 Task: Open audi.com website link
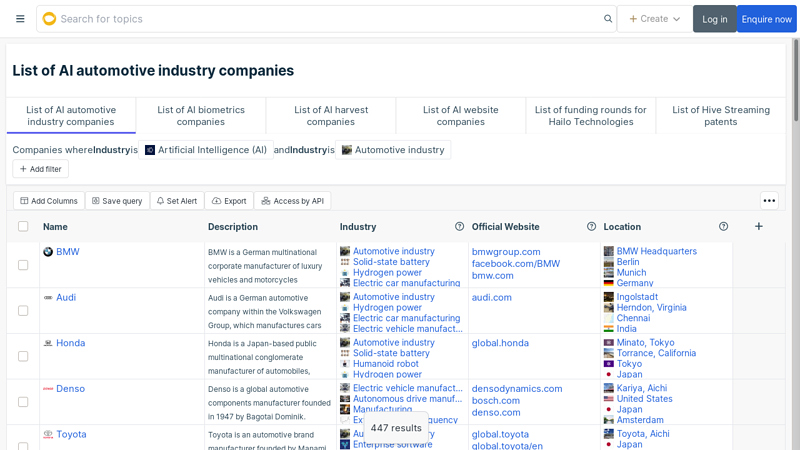tap(491, 297)
